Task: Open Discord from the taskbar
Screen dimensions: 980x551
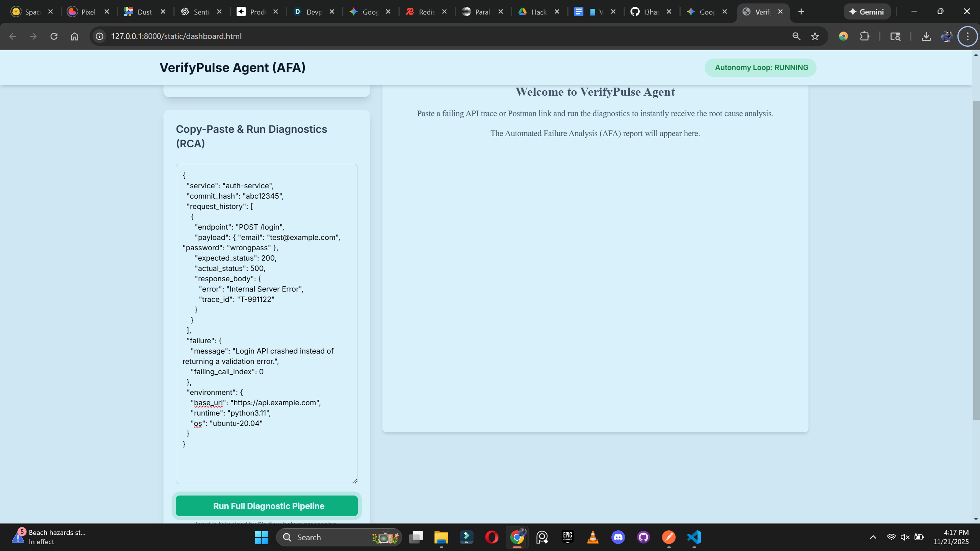Action: click(618, 537)
